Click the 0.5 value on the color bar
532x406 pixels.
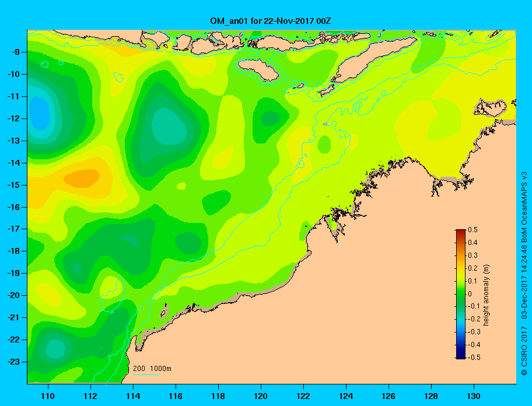tap(473, 230)
